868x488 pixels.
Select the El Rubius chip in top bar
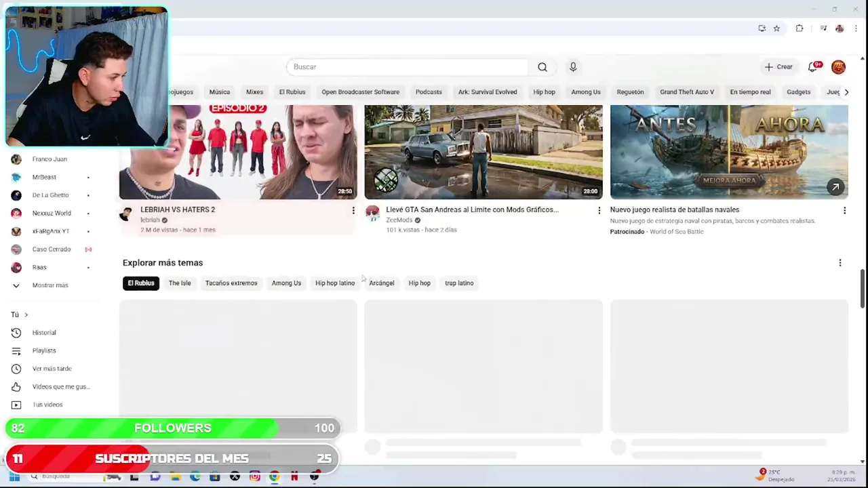coord(292,92)
